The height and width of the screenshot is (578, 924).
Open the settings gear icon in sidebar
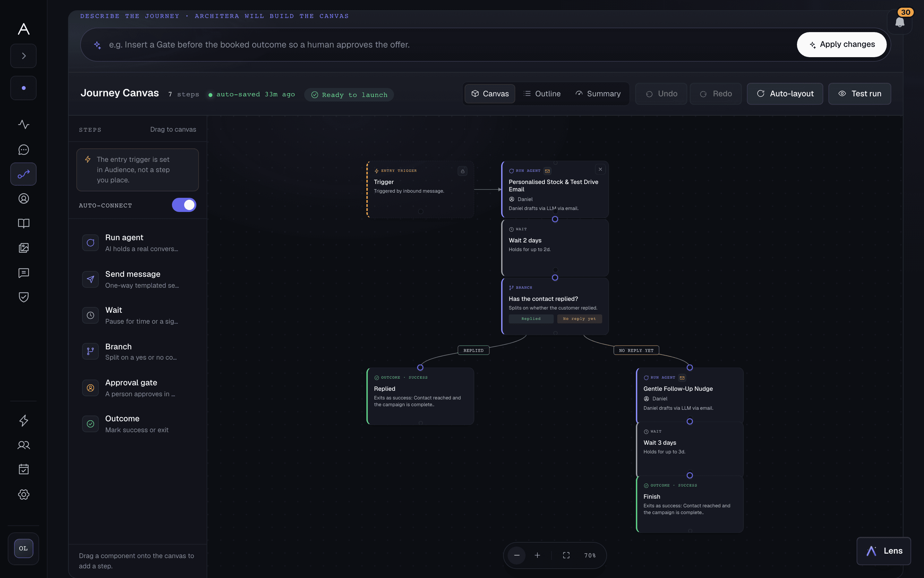coord(24,494)
